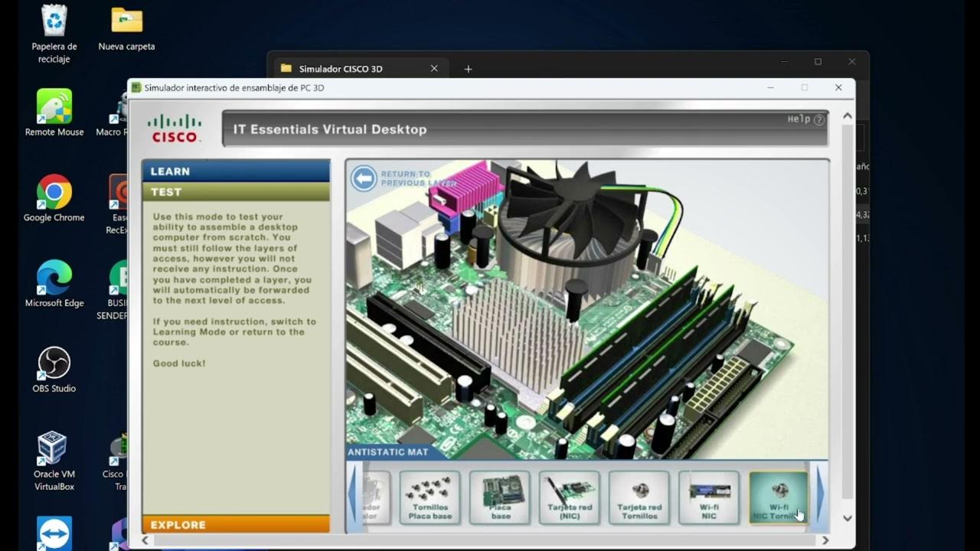Click the Cisco logo
Screen dimensions: 980x551
(175, 128)
